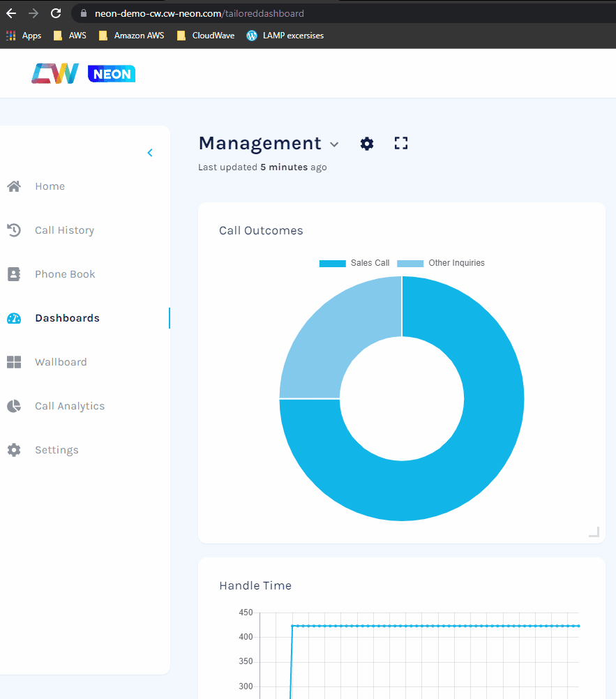
Task: Click the Call Outcomes widget resize handle
Action: [x=594, y=532]
